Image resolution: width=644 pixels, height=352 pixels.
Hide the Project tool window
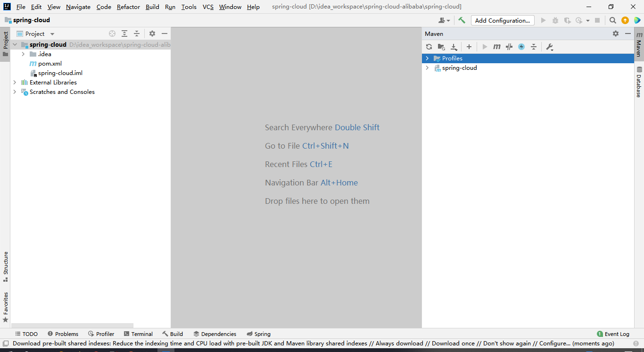(x=165, y=34)
